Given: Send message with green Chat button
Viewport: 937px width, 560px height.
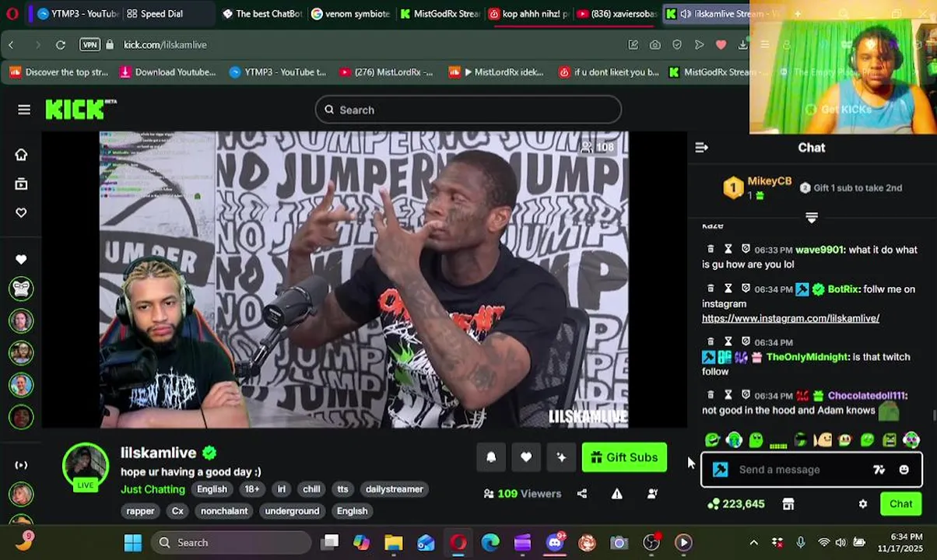Looking at the screenshot, I should [900, 504].
